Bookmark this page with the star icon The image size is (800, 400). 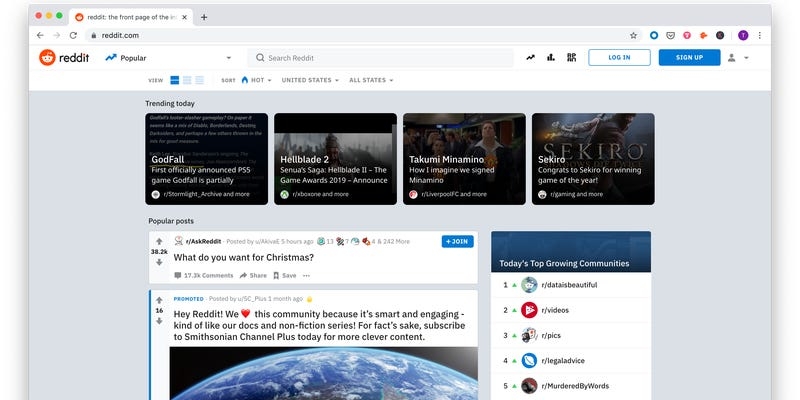[x=633, y=35]
